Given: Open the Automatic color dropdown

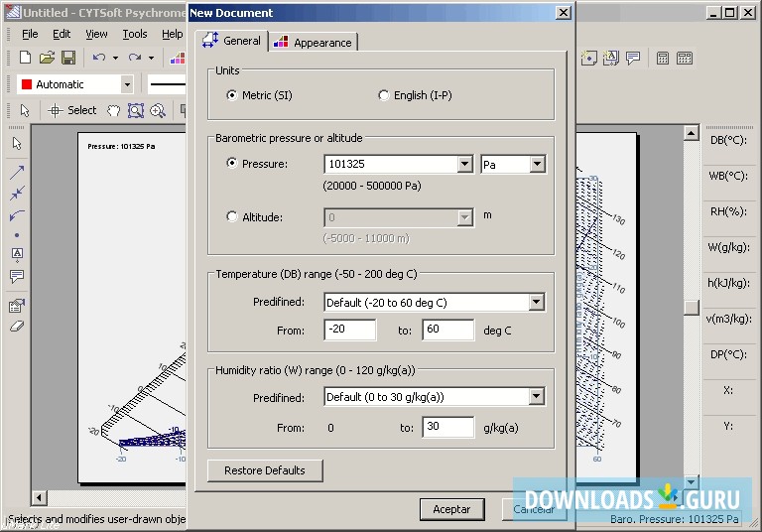Looking at the screenshot, I should point(127,84).
